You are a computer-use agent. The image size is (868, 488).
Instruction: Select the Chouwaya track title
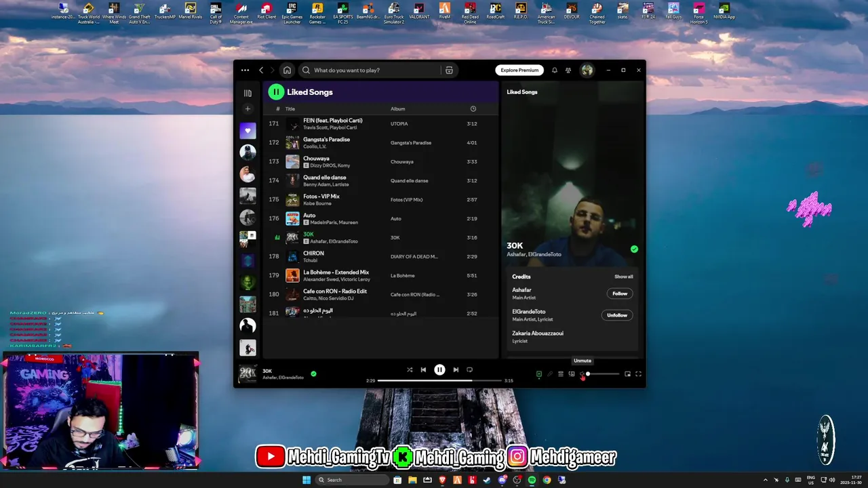point(316,159)
